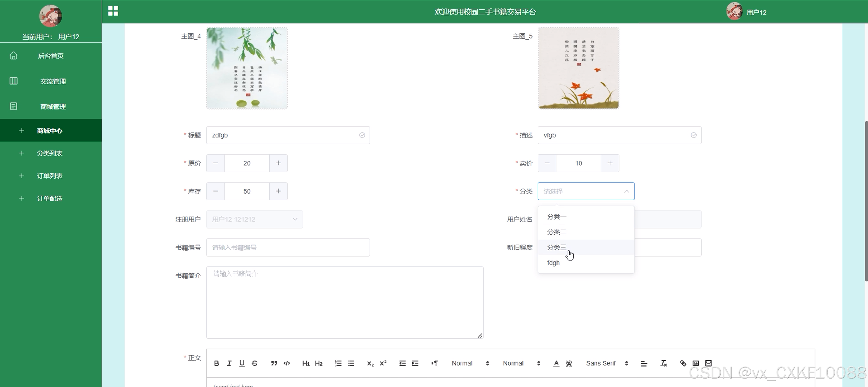Toggle italic text in the editor toolbar
Screen dimensions: 868x387
point(229,363)
